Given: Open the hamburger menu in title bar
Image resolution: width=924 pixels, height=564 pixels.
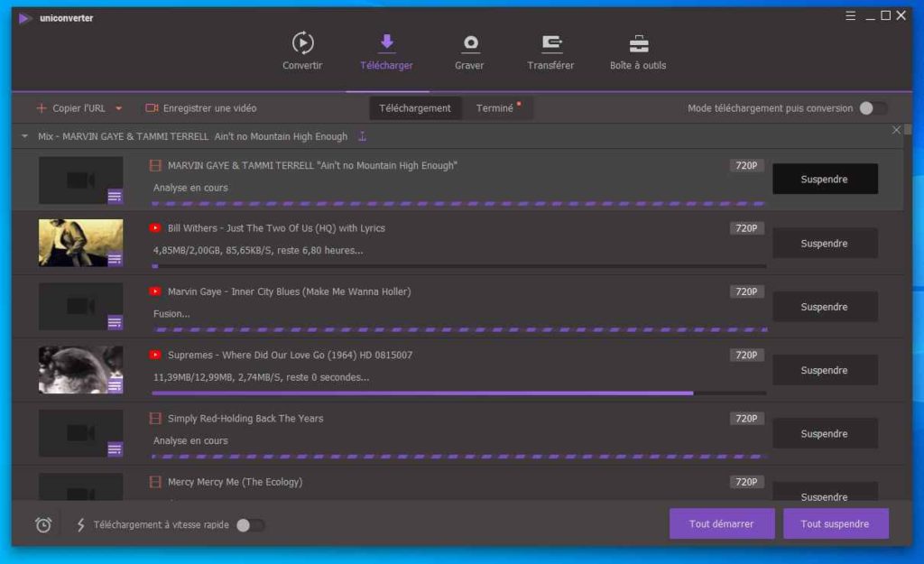Looking at the screenshot, I should coord(850,16).
